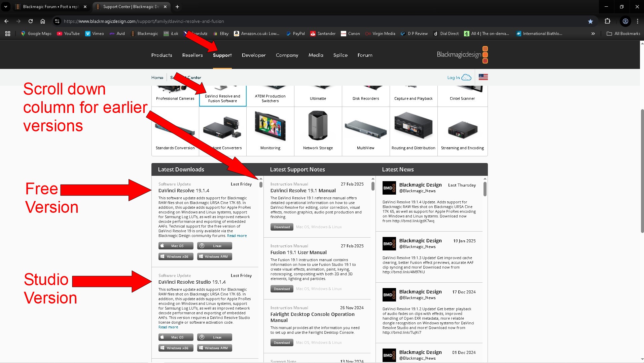Bookmark this page with star icon
Screen dimensions: 644x363
pos(591,21)
